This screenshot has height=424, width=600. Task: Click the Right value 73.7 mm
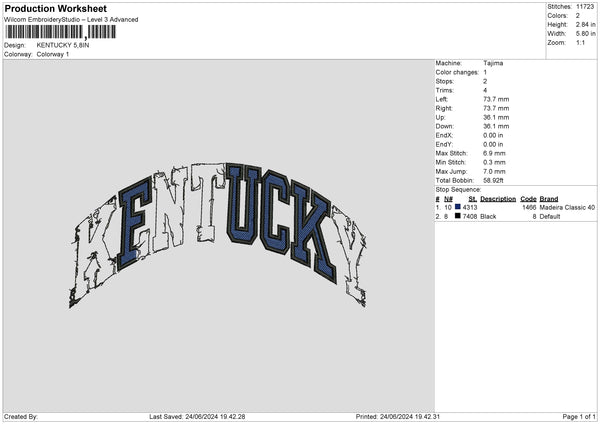(496, 108)
